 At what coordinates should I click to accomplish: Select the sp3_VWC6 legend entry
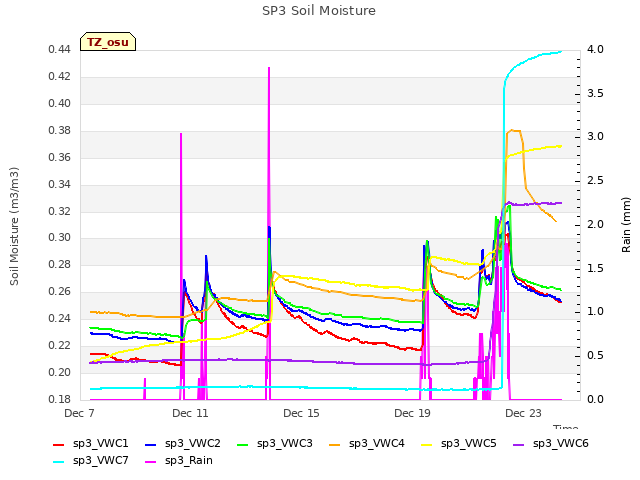(551, 443)
